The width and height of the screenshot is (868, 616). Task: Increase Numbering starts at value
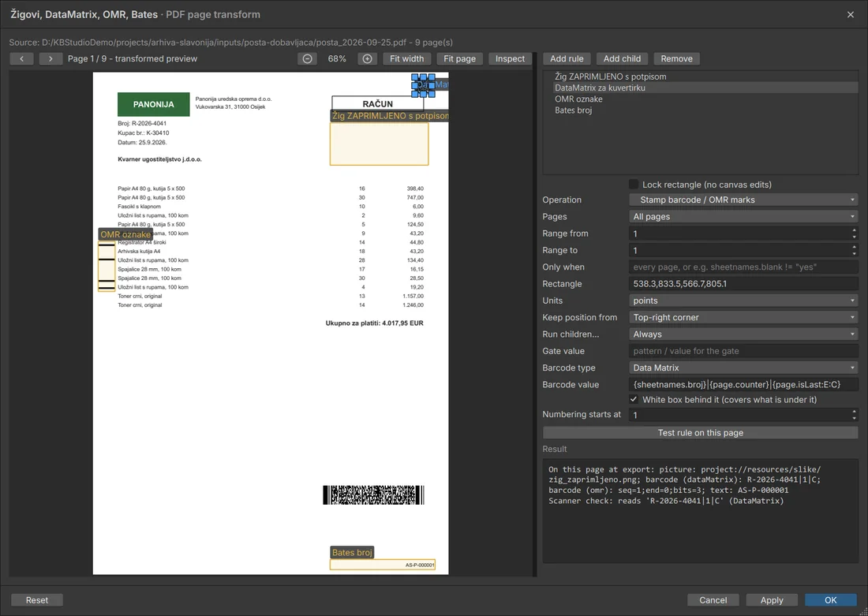[854, 411]
